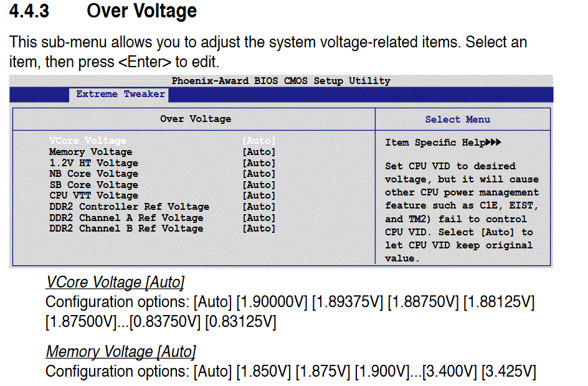Open the [Auto] value for CPU VTT Voltage

(x=259, y=195)
